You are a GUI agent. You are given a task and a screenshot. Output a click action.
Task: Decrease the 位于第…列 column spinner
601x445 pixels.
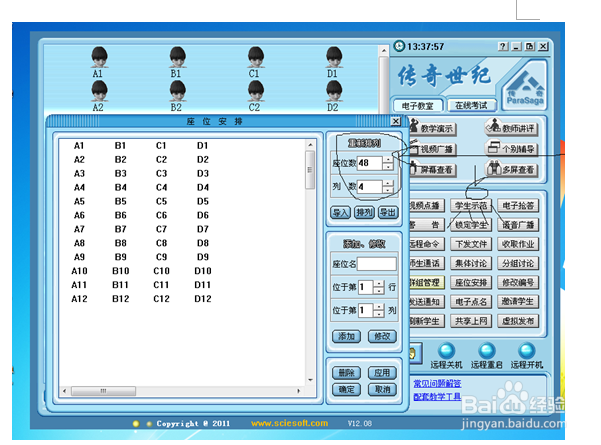[379, 314]
